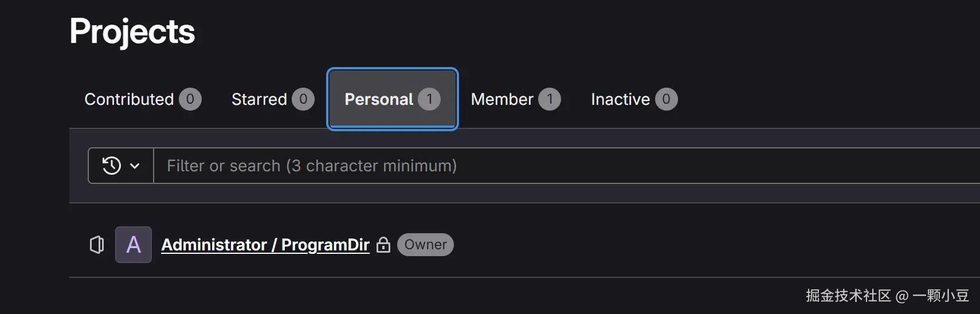The height and width of the screenshot is (314, 980).
Task: Click the Personal tab's count badge
Action: point(429,99)
